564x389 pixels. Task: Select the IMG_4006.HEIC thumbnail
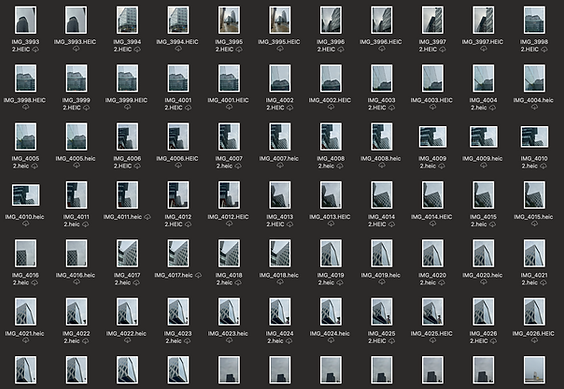tap(178, 136)
